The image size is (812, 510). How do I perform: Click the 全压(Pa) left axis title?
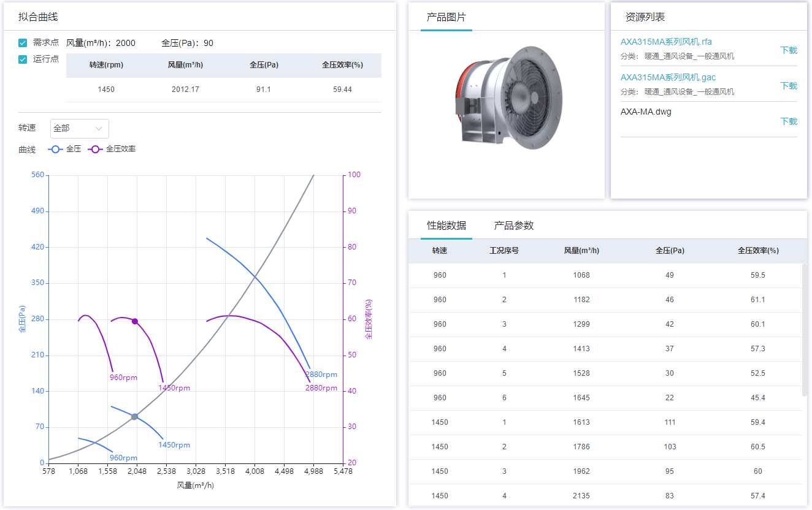tap(22, 319)
